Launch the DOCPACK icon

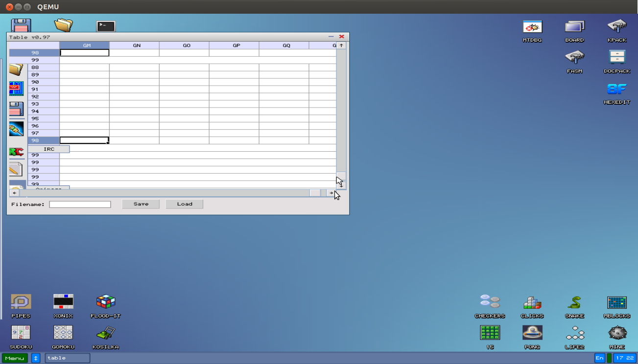pyautogui.click(x=617, y=58)
